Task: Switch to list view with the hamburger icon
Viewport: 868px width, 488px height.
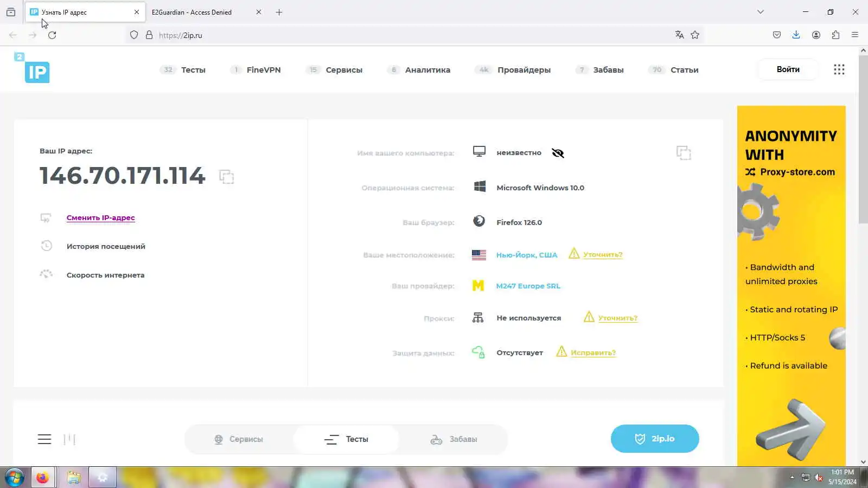Action: (44, 439)
